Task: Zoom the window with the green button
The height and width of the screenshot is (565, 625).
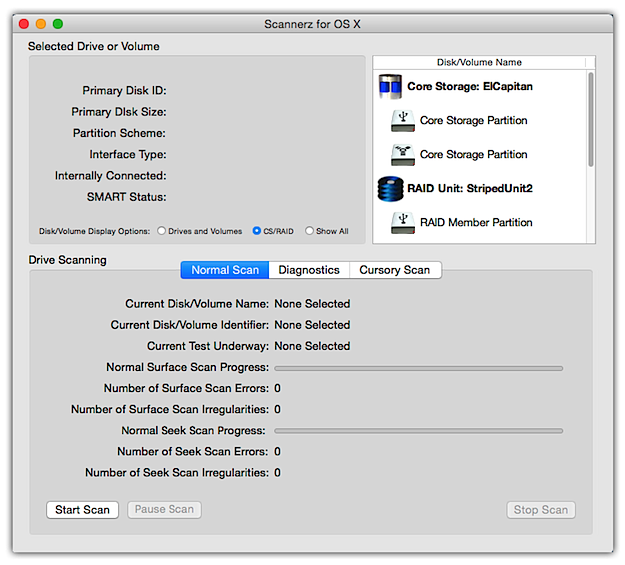Action: pyautogui.click(x=58, y=24)
